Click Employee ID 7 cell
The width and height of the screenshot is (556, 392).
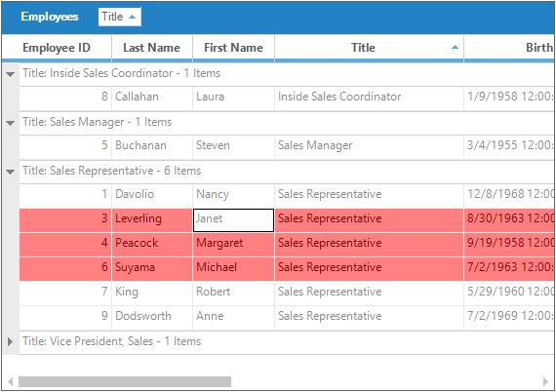65,294
